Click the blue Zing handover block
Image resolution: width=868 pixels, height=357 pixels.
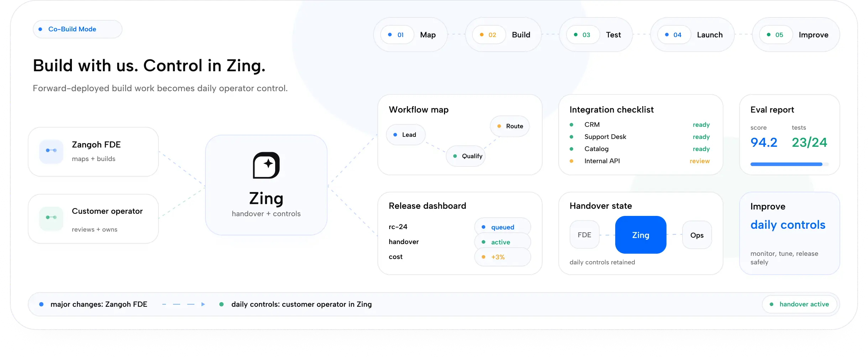pyautogui.click(x=641, y=235)
